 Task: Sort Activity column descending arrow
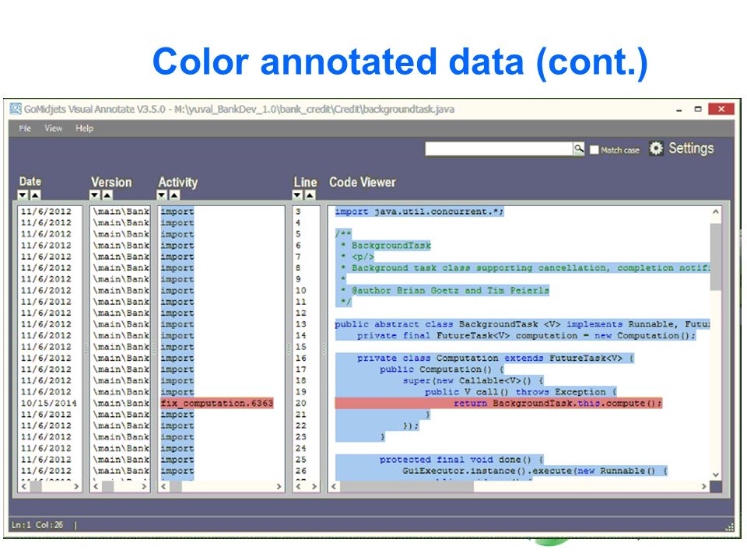tap(162, 194)
